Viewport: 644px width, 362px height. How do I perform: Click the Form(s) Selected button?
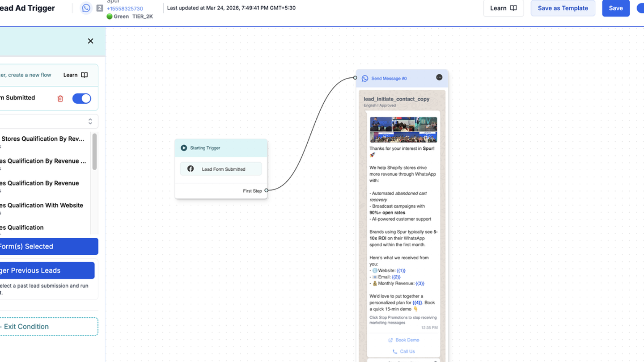point(49,246)
